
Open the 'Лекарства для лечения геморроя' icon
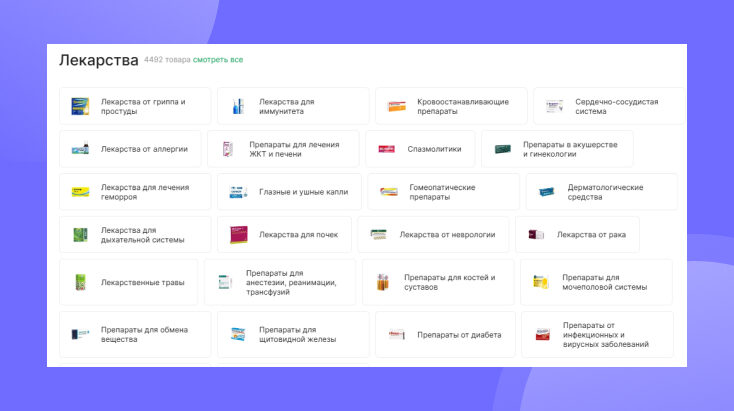80,192
